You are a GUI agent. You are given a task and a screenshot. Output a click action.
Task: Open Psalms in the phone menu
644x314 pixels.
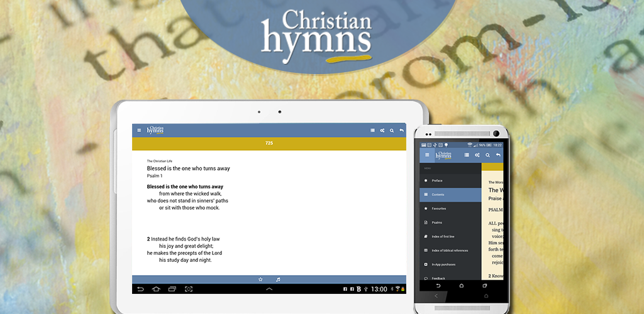(450, 222)
